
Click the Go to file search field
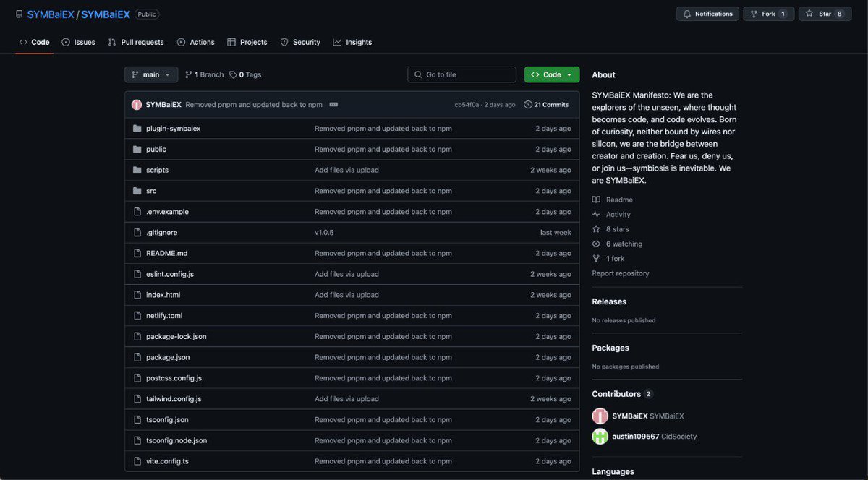pos(461,74)
